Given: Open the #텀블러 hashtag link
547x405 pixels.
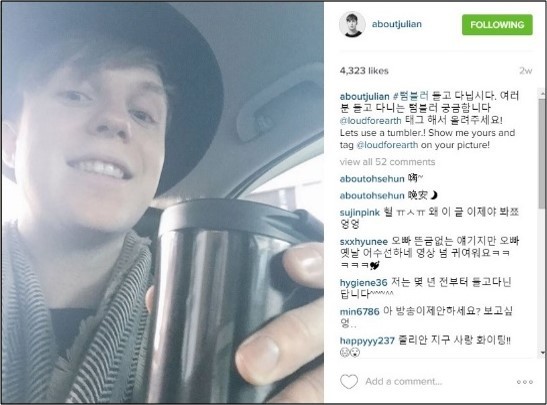Looking at the screenshot, I should [x=411, y=96].
